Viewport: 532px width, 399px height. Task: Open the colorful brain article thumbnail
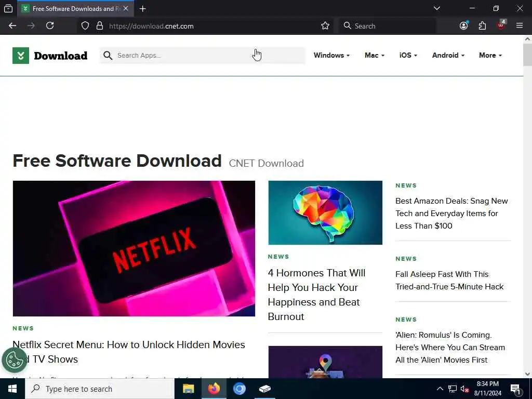tap(325, 212)
